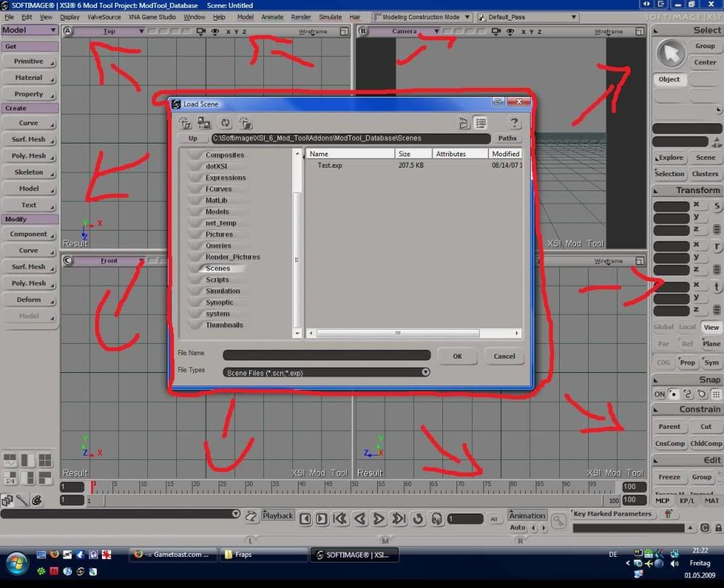Screen dimensions: 724x588
Task: Click the key icon next to Auto
Action: [558, 521]
